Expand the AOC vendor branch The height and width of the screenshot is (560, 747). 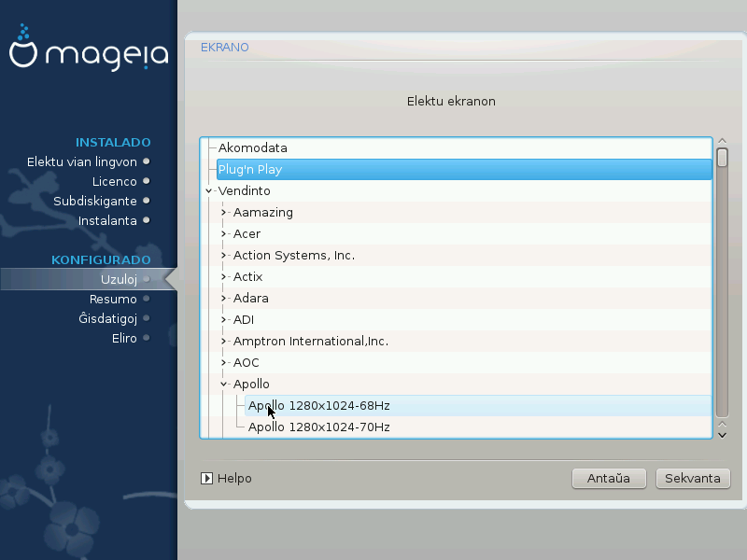223,362
